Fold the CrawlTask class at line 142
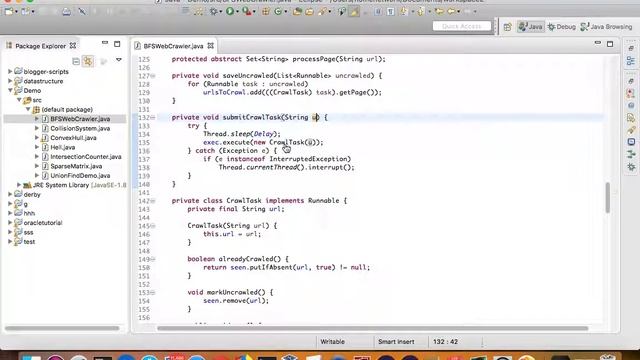 tap(153, 201)
